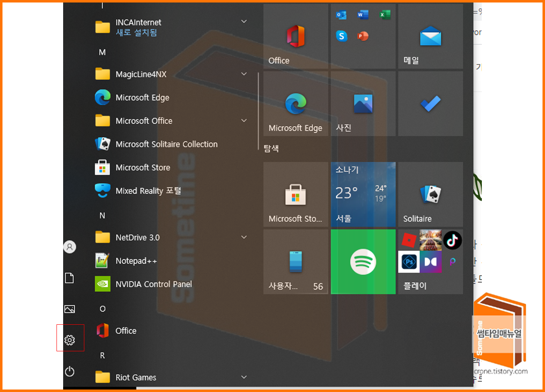Open NVIDIA Control Panel
Image resolution: width=545 pixels, height=392 pixels.
171,284
